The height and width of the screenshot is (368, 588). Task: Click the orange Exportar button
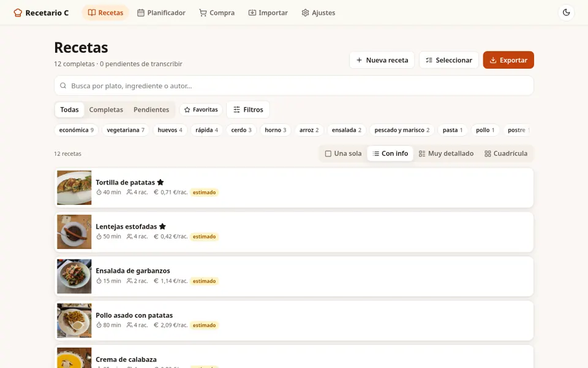click(508, 60)
